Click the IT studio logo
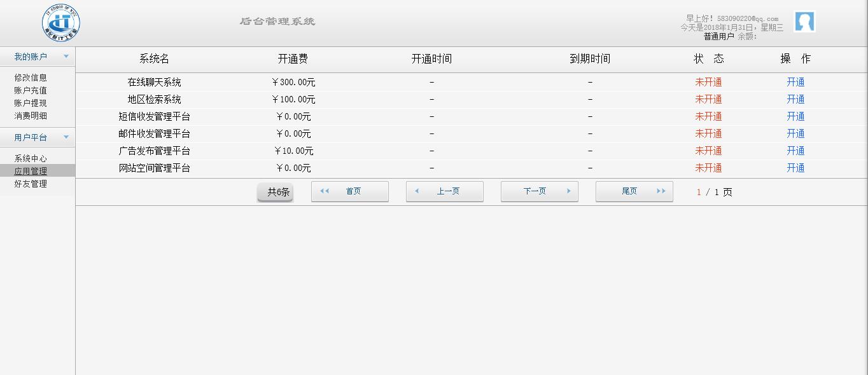The width and height of the screenshot is (868, 375). [61, 22]
